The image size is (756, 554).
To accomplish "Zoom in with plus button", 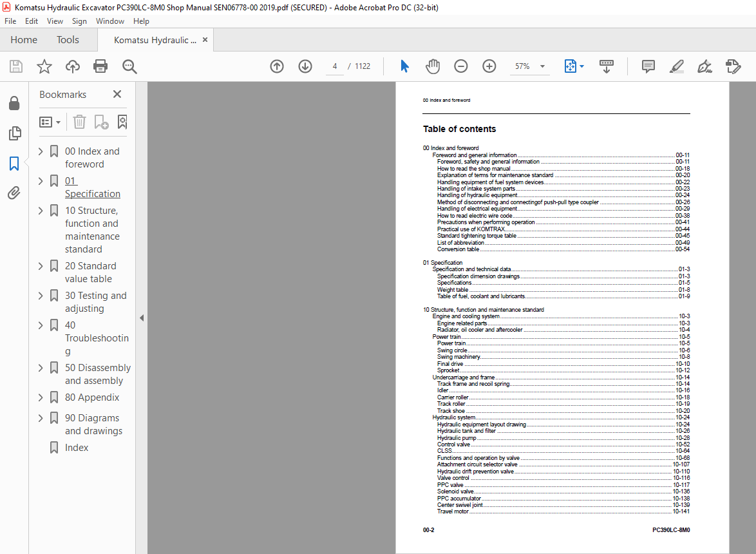I will [489, 66].
